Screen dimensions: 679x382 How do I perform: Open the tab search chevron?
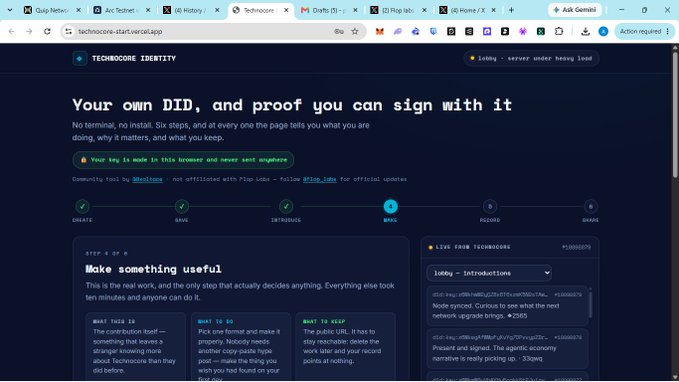click(10, 10)
